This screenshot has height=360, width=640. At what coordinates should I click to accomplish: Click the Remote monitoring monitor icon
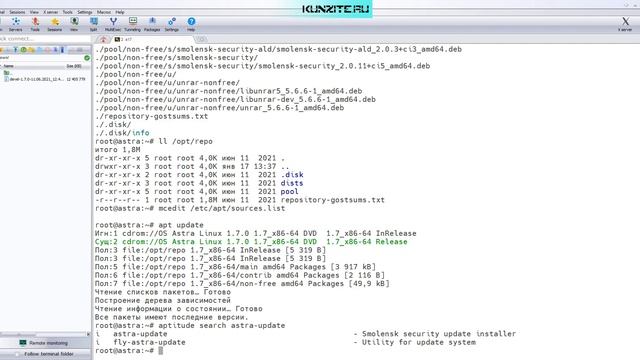pos(23,343)
